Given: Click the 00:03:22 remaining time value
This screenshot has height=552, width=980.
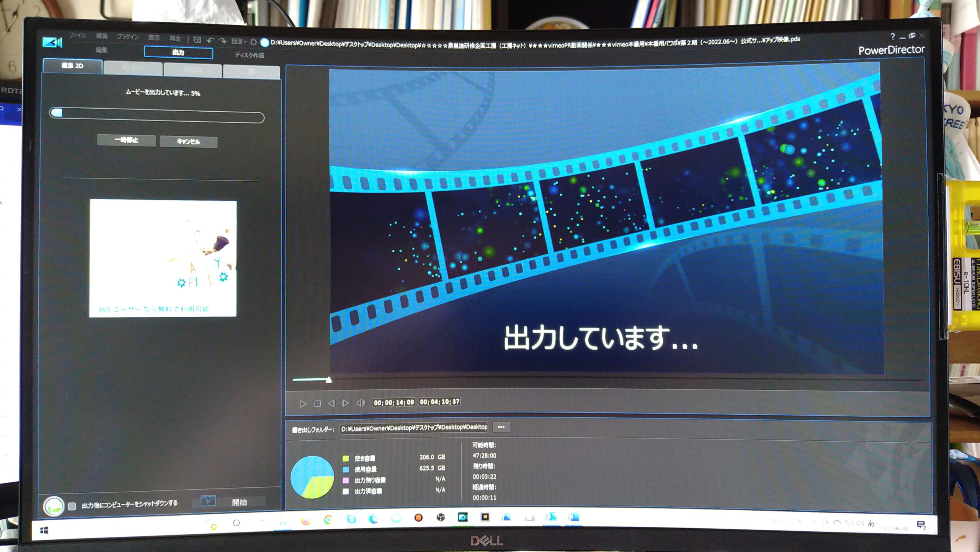Looking at the screenshot, I should pyautogui.click(x=484, y=477).
